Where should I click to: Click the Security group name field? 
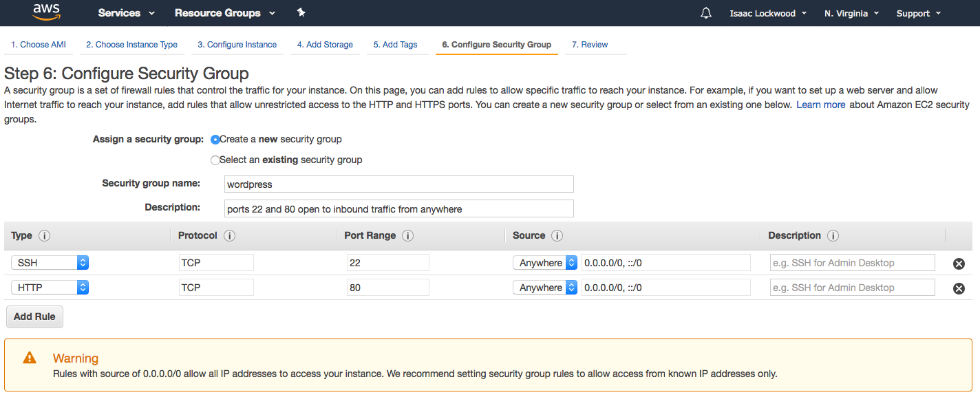(399, 184)
